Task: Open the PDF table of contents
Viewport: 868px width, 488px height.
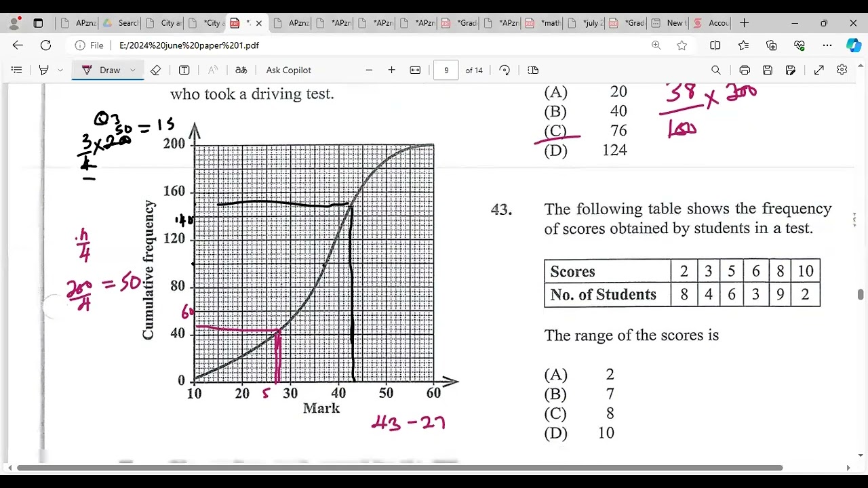Action: coord(17,70)
